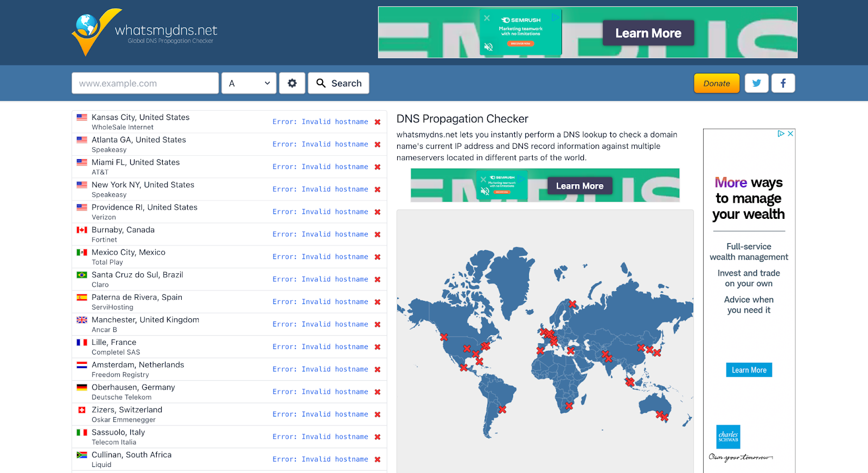Image resolution: width=868 pixels, height=473 pixels.
Task: Click the red X marker on South Africa map
Action: (x=569, y=406)
